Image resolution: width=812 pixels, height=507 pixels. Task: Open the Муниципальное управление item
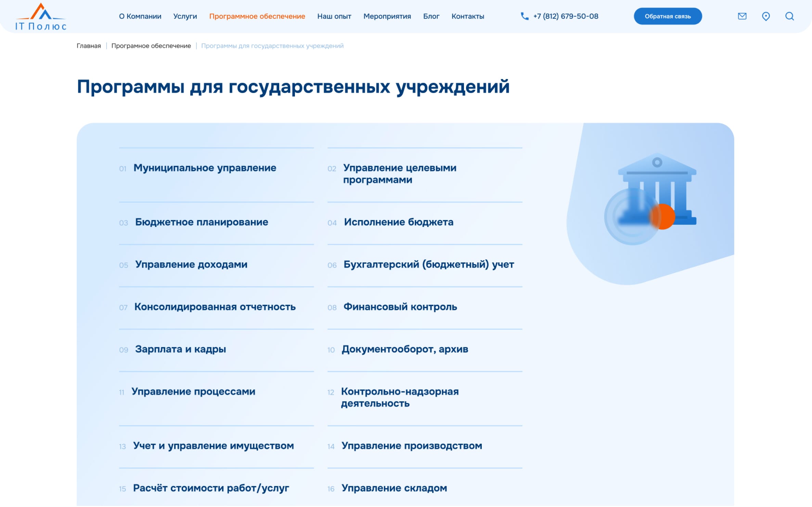tap(205, 168)
